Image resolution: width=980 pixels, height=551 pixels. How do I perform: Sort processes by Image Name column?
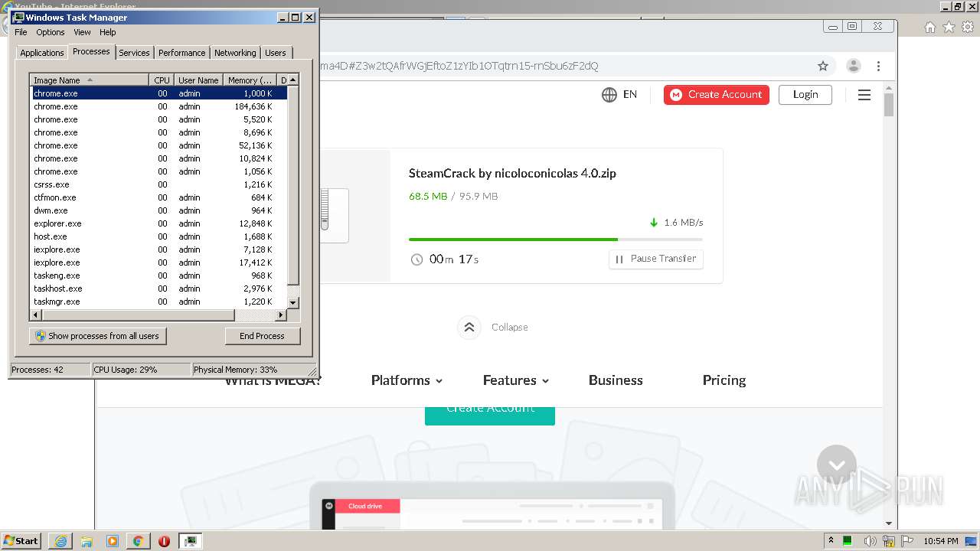point(90,80)
